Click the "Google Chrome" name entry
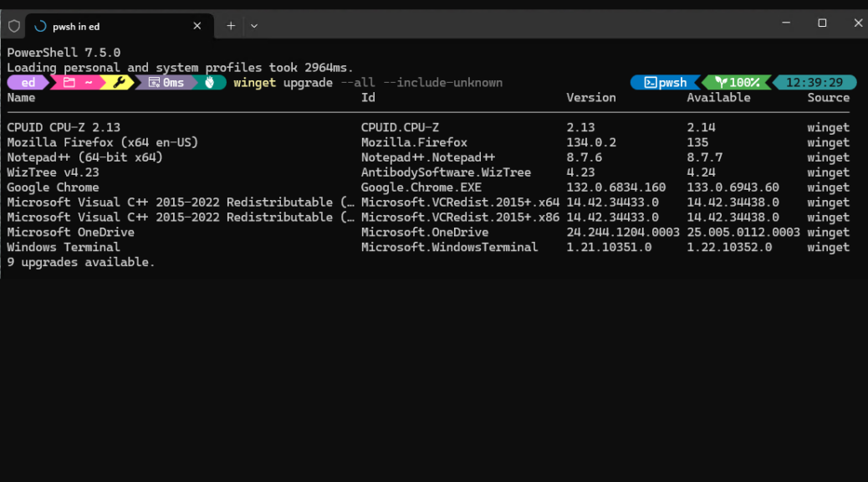This screenshot has height=482, width=868. tap(54, 187)
